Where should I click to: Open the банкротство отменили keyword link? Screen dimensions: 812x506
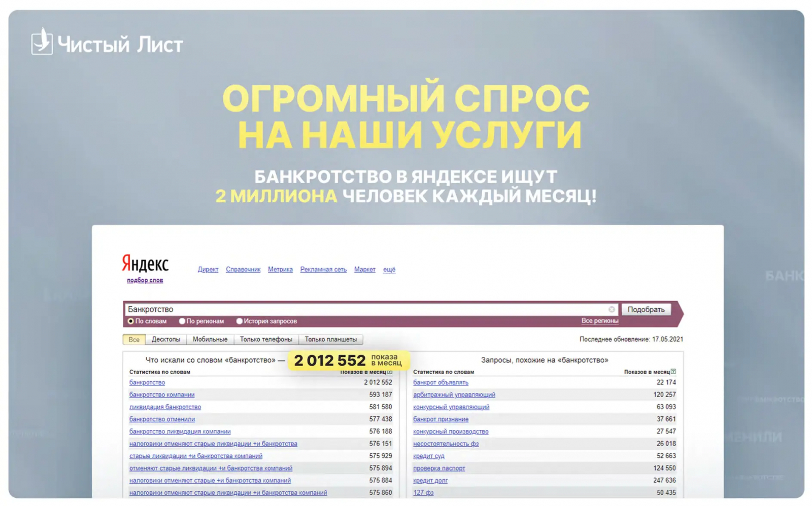tap(162, 419)
